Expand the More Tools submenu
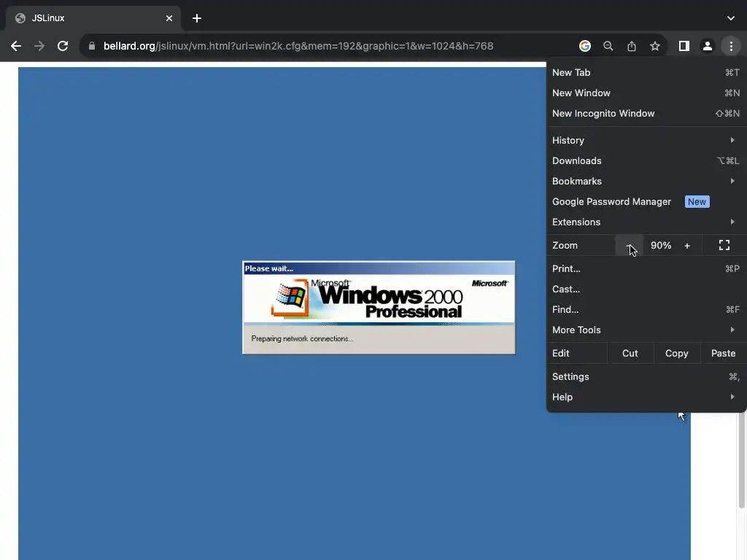 point(646,330)
